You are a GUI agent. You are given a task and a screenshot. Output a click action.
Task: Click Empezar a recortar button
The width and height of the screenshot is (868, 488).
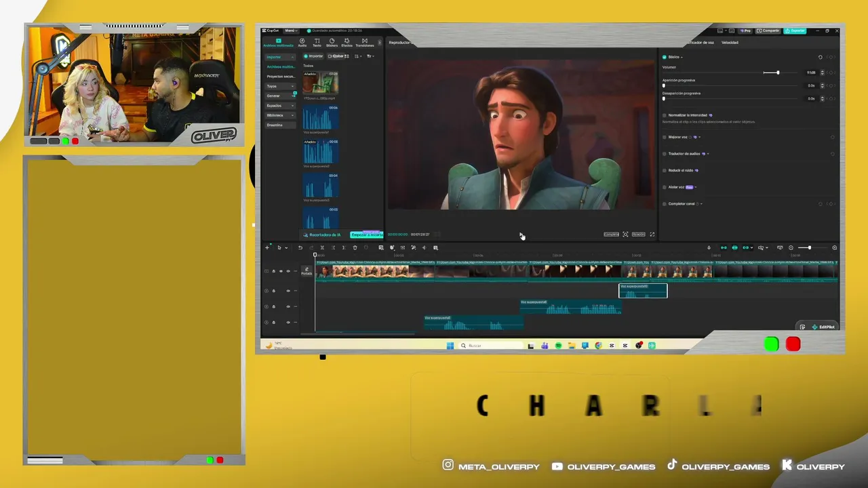(367, 235)
